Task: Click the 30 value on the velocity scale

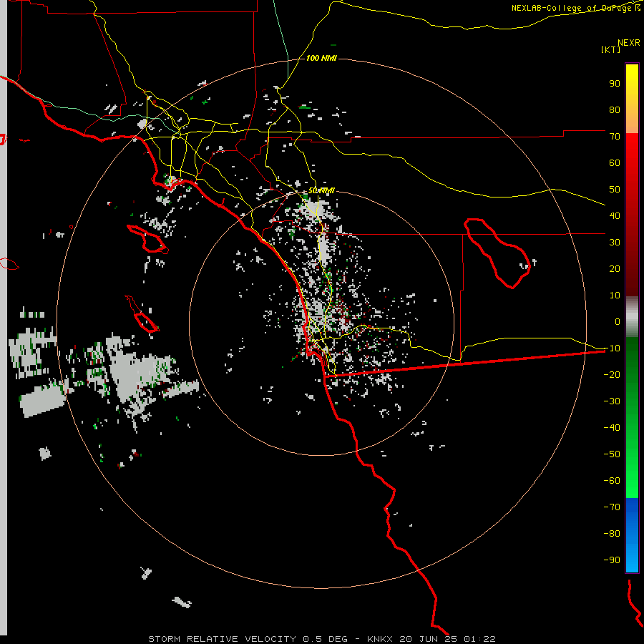Action: coord(615,243)
